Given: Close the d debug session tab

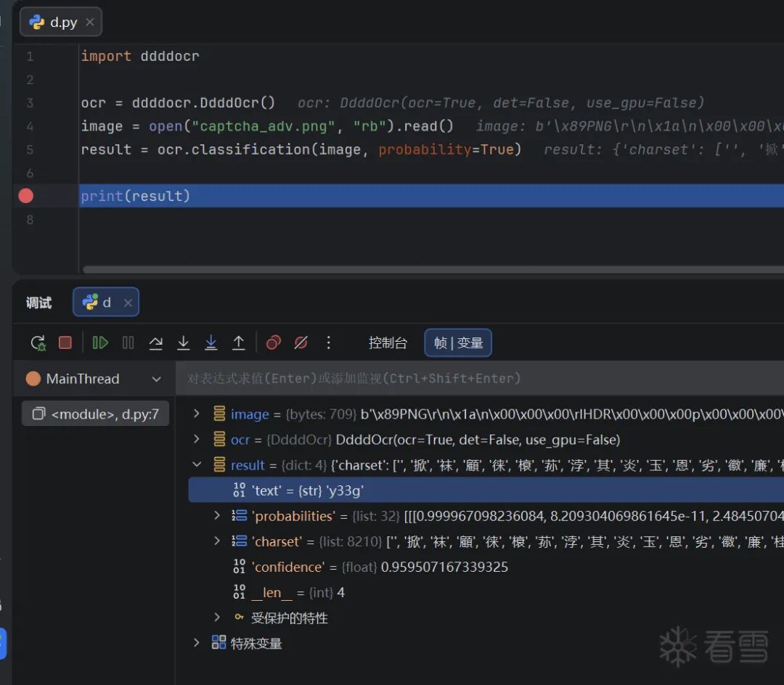Looking at the screenshot, I should point(128,303).
